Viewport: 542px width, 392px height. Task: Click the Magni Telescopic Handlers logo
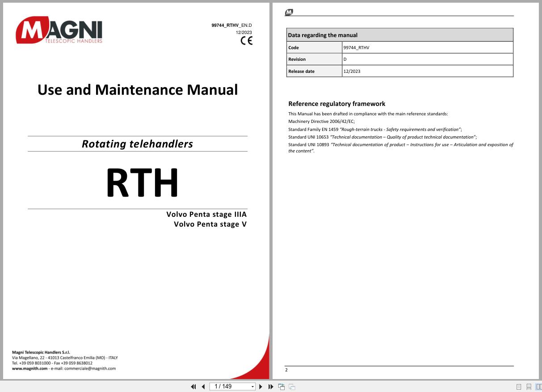tap(59, 30)
